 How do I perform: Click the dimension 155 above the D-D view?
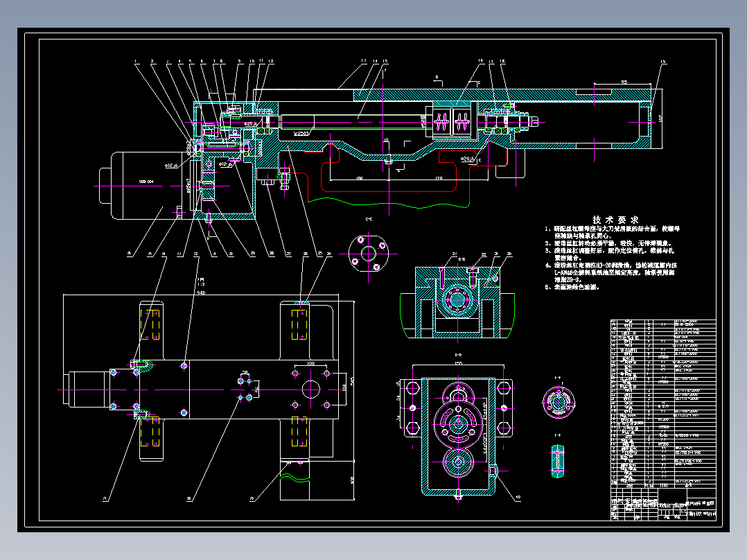[458, 363]
